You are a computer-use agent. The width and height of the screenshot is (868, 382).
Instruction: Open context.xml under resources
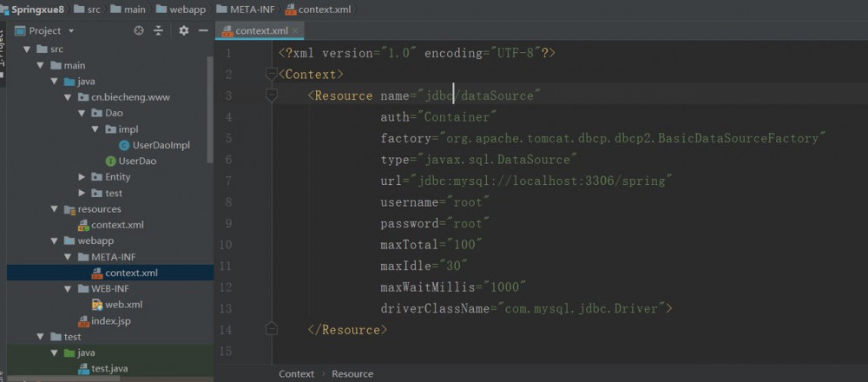(x=117, y=226)
